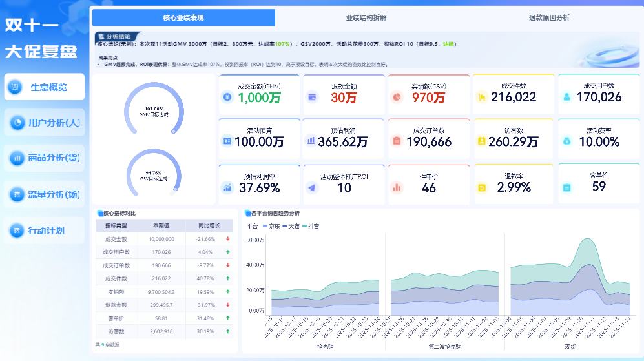This screenshot has height=361, width=644.
Task: Go to 商品分析(货) section
Action: click(45, 158)
